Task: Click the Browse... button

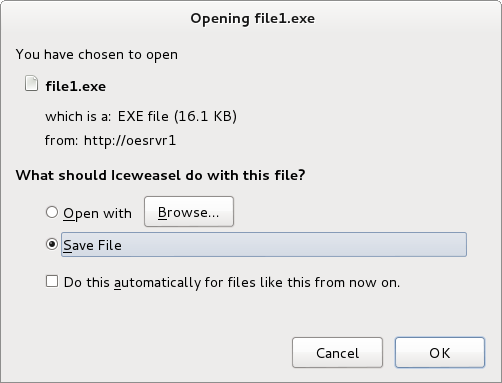Action: click(x=189, y=212)
